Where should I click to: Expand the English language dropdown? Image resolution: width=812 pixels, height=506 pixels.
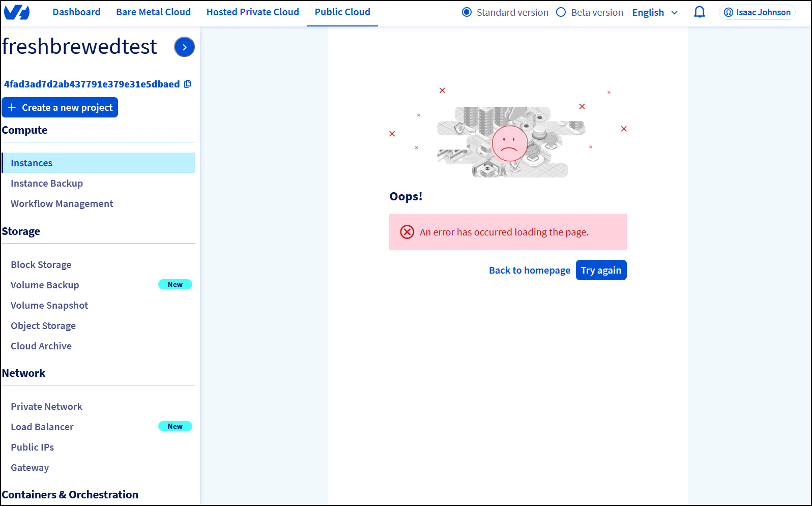coord(655,12)
